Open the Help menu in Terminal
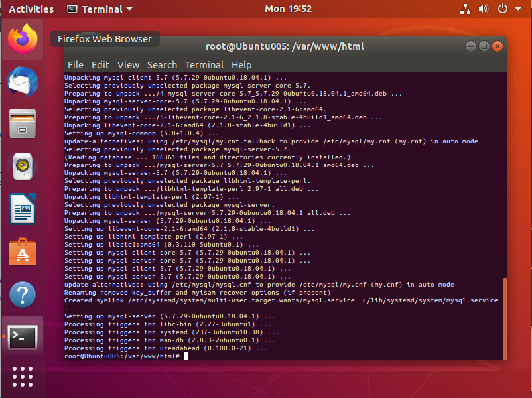 point(241,65)
